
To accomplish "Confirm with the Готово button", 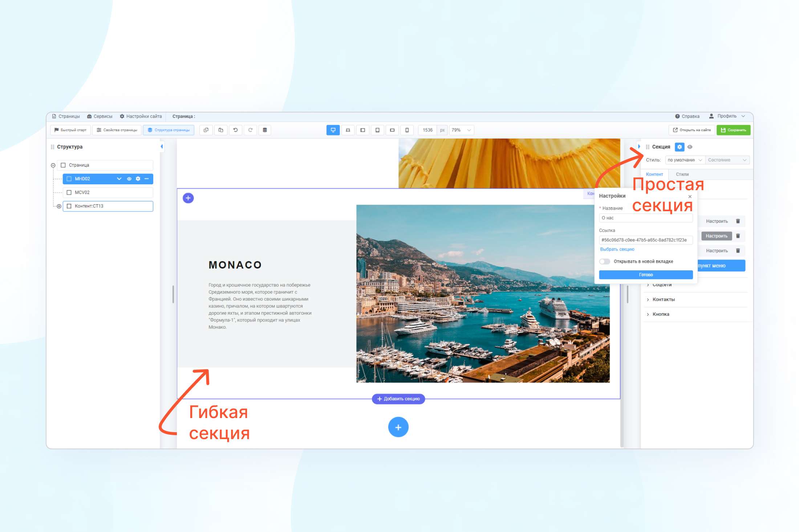I will coord(646,275).
